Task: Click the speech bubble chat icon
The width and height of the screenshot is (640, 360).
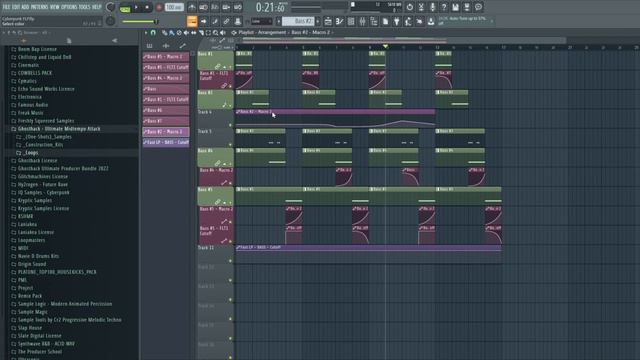Action: (478, 7)
